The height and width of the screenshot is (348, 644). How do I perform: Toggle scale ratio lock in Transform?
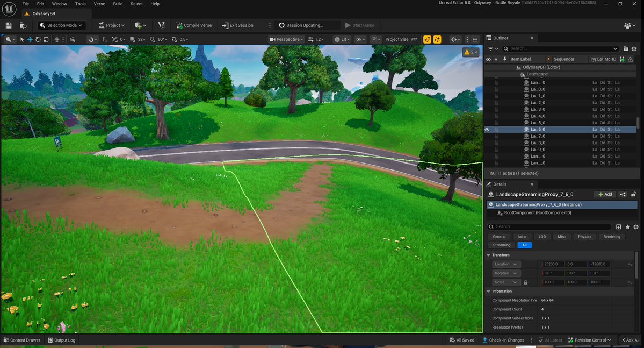pos(525,282)
